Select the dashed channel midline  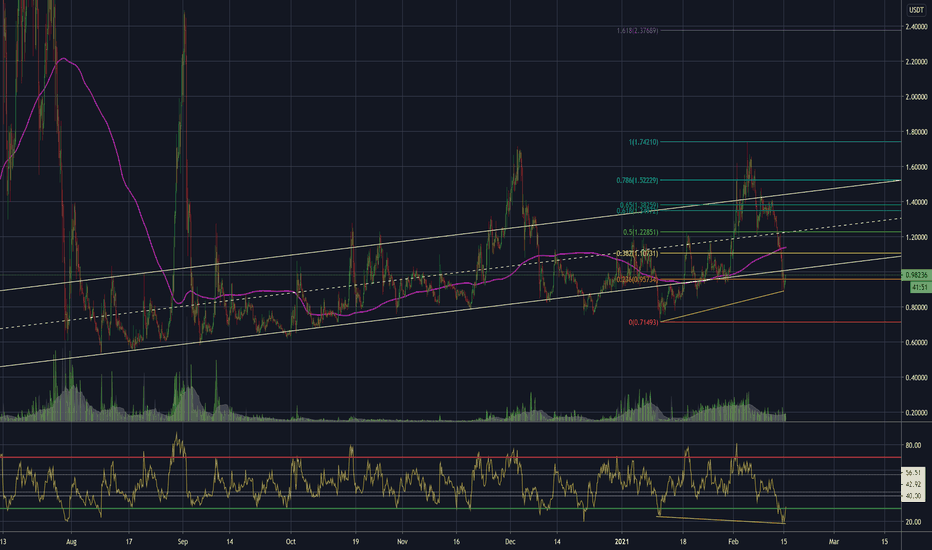point(451,274)
